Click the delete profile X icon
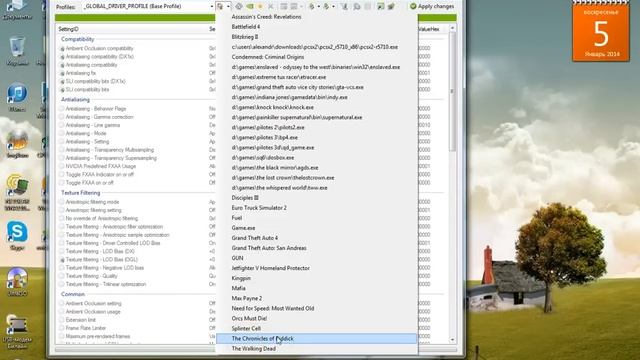This screenshot has width=640, height=360. click(x=271, y=6)
